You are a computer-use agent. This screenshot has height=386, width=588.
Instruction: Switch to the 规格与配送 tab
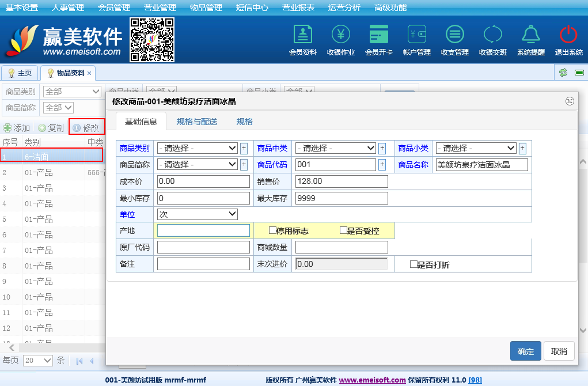click(x=196, y=122)
